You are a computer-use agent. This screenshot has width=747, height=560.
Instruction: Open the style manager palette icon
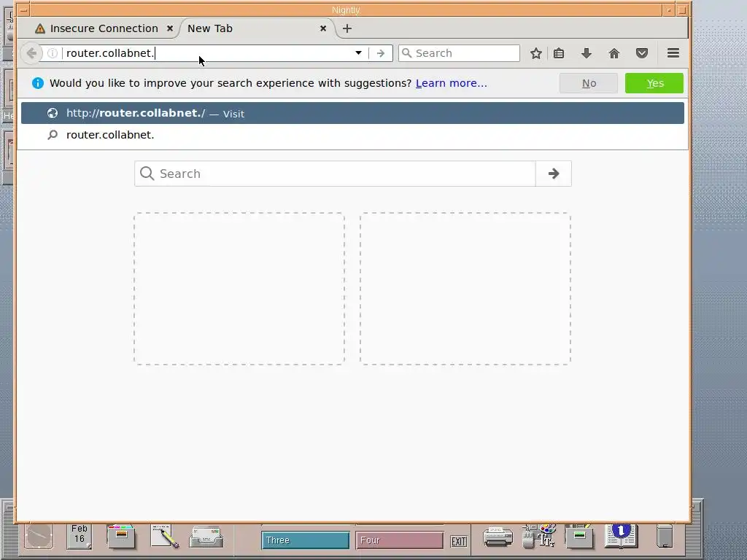pyautogui.click(x=540, y=536)
